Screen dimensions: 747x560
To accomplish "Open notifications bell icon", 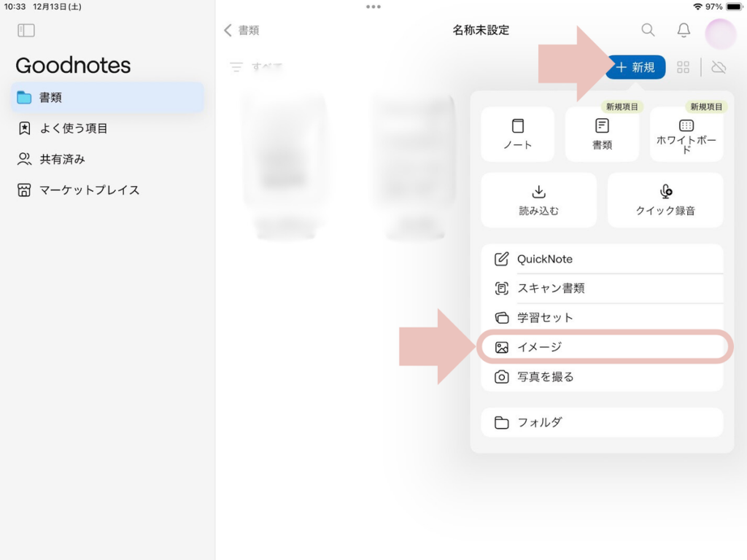I will 684,30.
